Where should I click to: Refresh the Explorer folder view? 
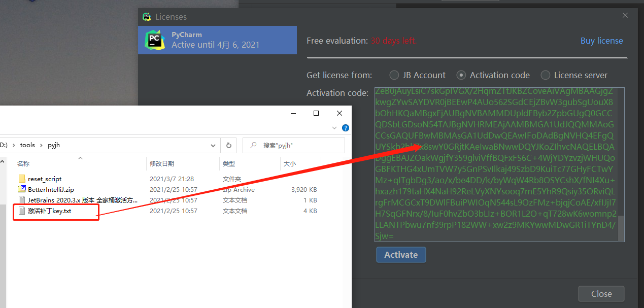click(x=228, y=145)
